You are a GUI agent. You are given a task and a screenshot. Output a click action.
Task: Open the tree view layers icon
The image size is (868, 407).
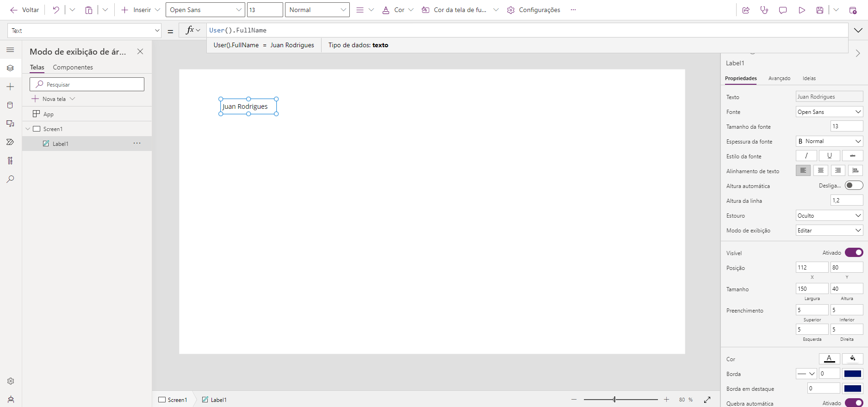point(10,68)
